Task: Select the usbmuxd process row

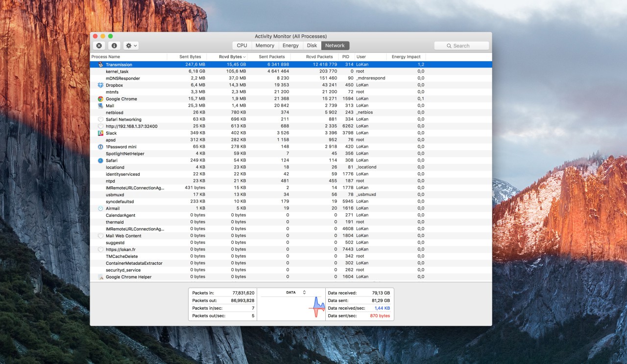Action: 291,195
